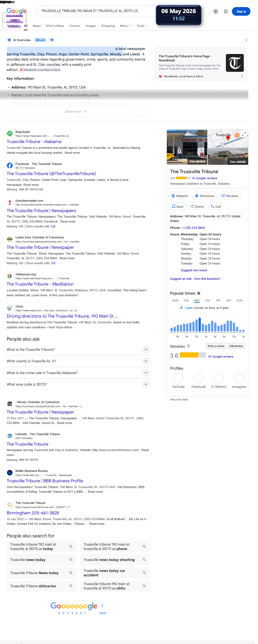
Task: Expand 'What area code is 35173?' question
Action: click(146, 384)
